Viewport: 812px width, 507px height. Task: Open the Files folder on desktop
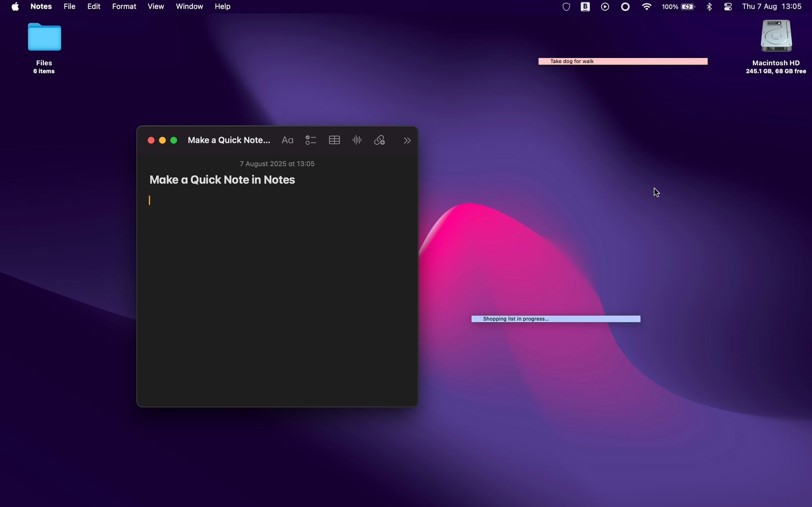click(44, 37)
